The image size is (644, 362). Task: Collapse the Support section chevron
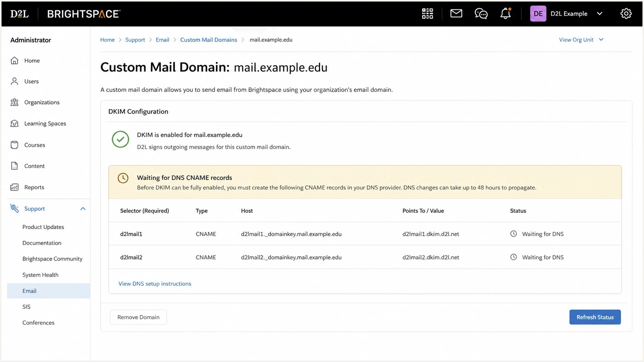(83, 209)
